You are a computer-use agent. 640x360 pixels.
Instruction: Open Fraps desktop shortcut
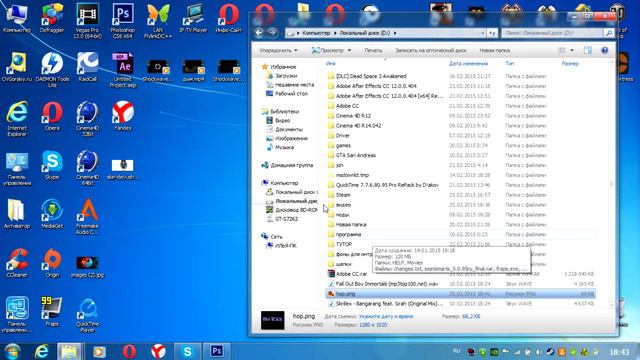coord(52,311)
